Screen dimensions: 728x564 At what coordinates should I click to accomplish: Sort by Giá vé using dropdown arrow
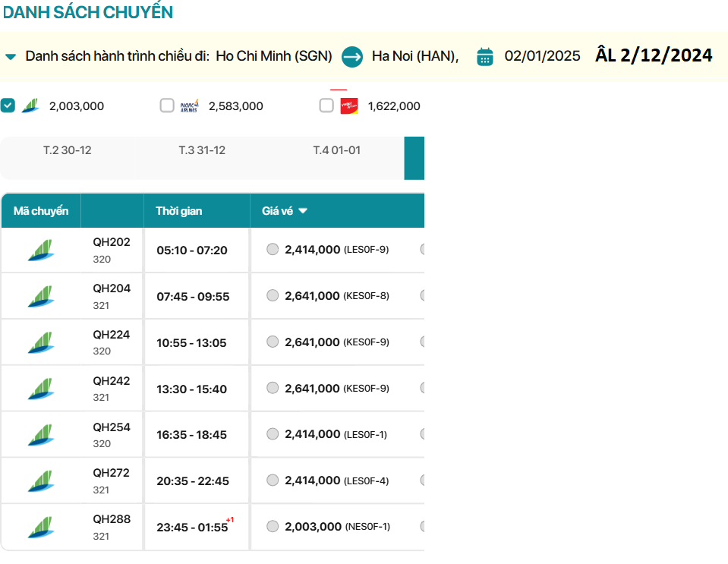point(303,211)
